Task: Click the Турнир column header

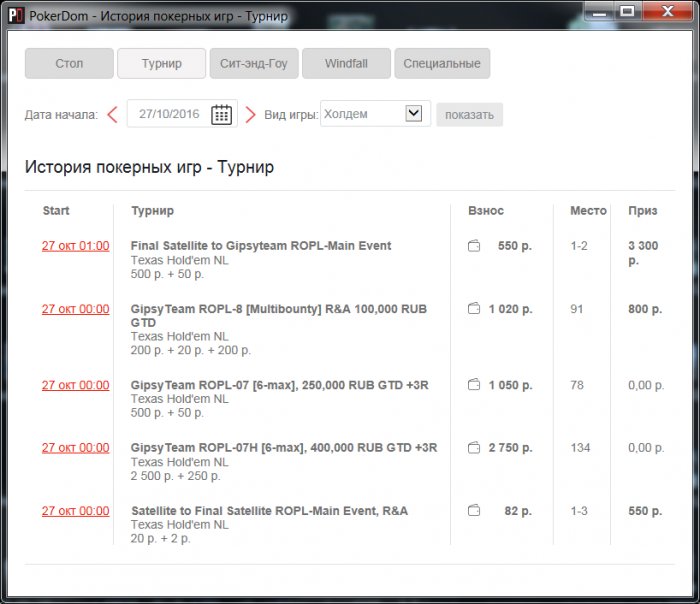Action: tap(152, 211)
